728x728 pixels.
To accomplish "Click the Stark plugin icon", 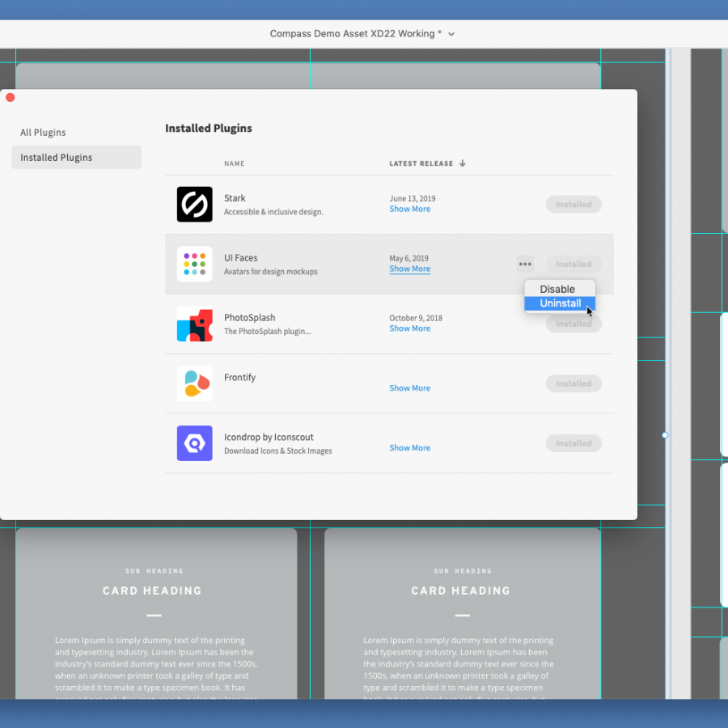I will tap(194, 204).
